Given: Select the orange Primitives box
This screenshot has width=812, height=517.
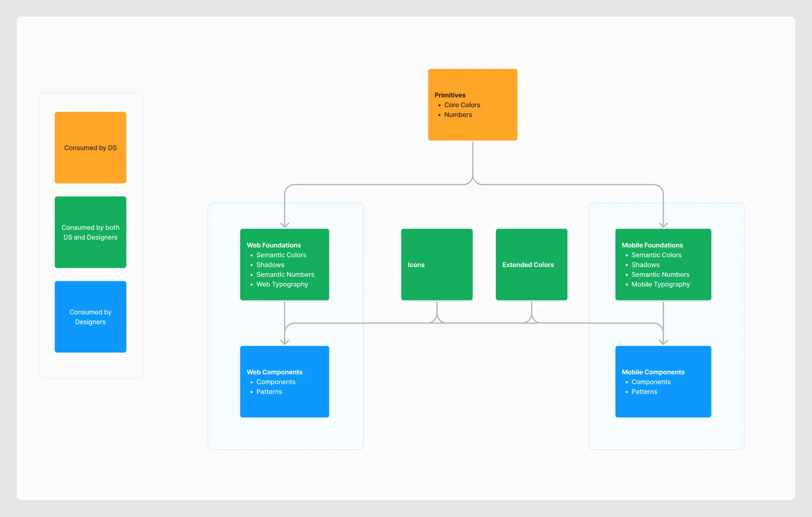Looking at the screenshot, I should [x=472, y=105].
